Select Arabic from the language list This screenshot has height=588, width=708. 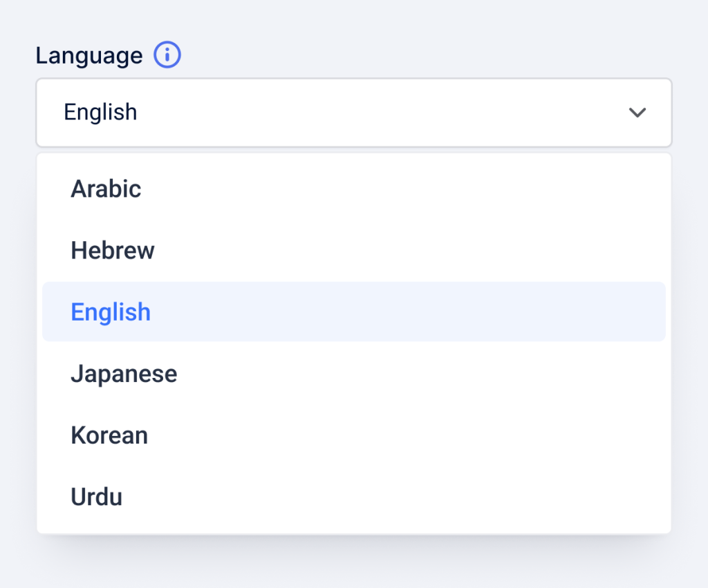[106, 189]
